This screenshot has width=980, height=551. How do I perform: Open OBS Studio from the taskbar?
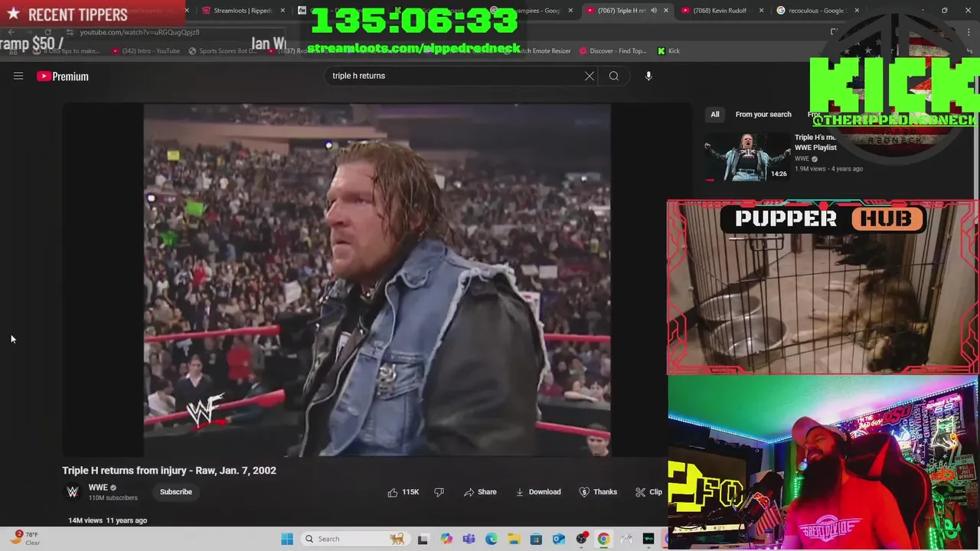pyautogui.click(x=582, y=539)
